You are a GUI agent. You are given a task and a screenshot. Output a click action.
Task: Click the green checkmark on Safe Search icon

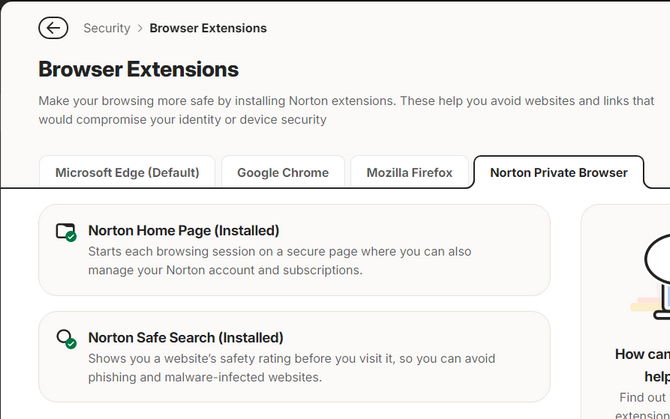coord(71,343)
